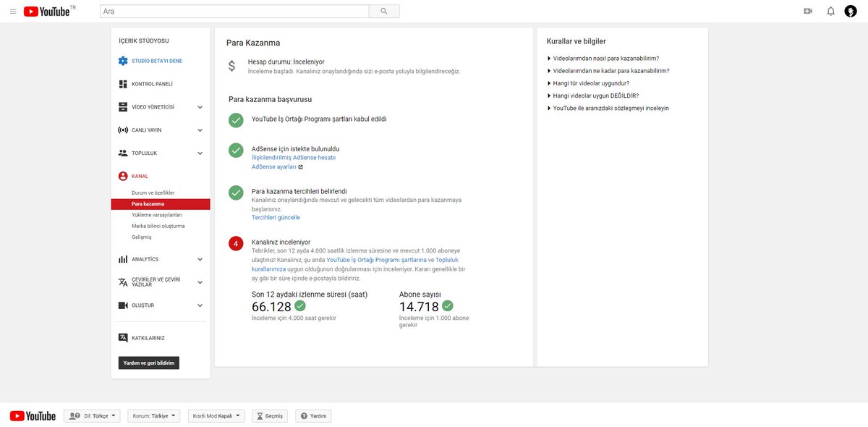Click the search magnifier button
The width and height of the screenshot is (868, 427).
[383, 12]
